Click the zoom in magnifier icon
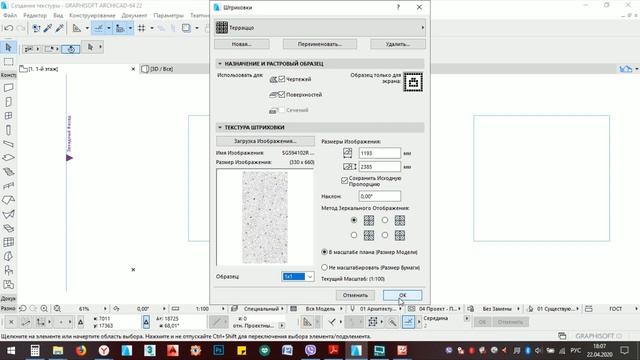The height and width of the screenshot is (360, 640). (44, 309)
